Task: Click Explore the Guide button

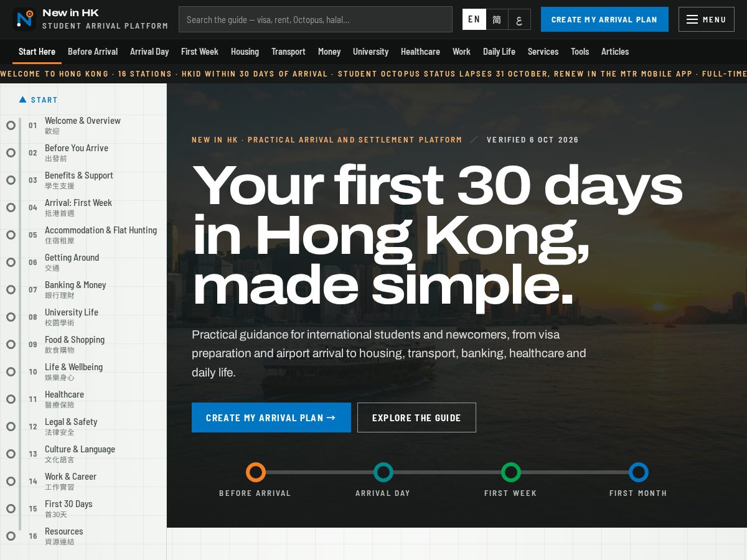Action: click(416, 418)
